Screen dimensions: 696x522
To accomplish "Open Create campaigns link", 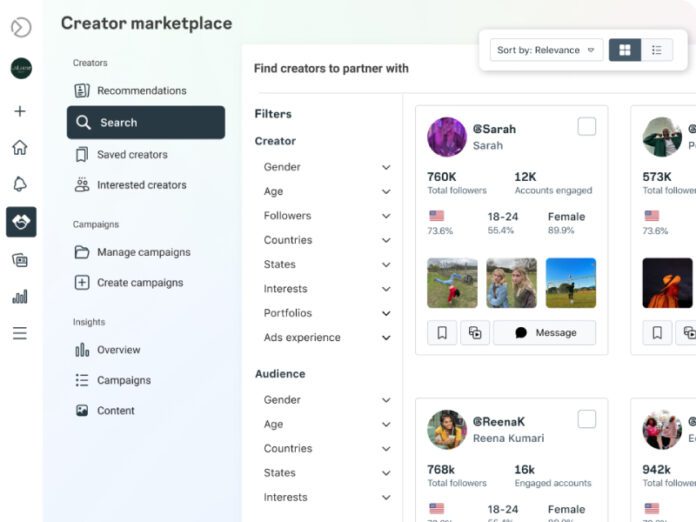I will 140,283.
